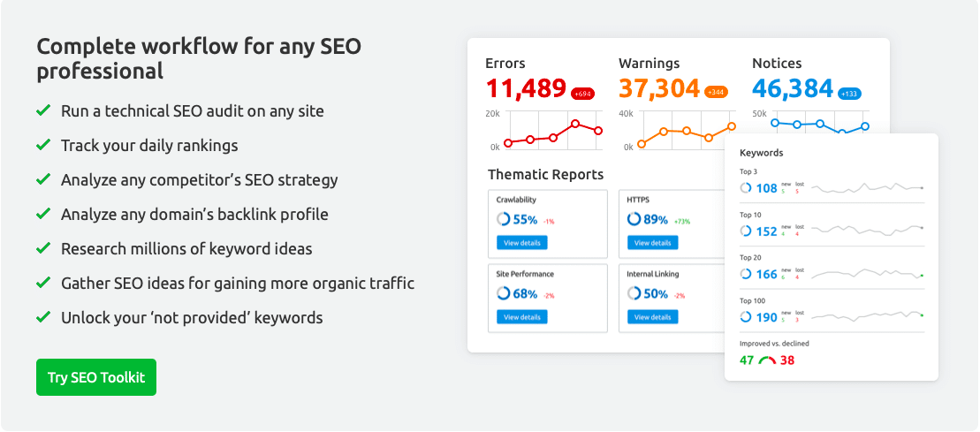Click the orange +344 warnings badge
The image size is (980, 432).
pos(717,93)
